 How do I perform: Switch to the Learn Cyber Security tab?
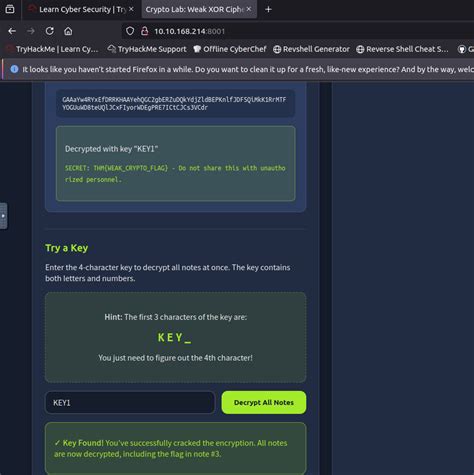coord(80,9)
